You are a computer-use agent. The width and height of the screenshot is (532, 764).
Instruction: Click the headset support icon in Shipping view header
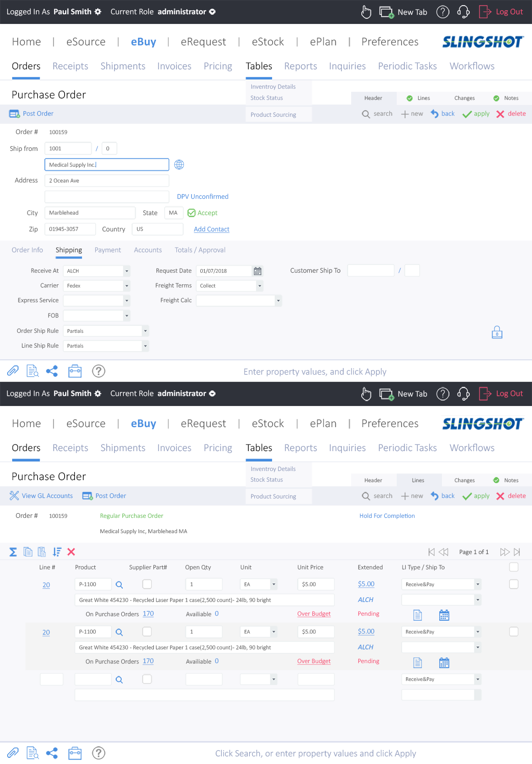[x=463, y=12]
